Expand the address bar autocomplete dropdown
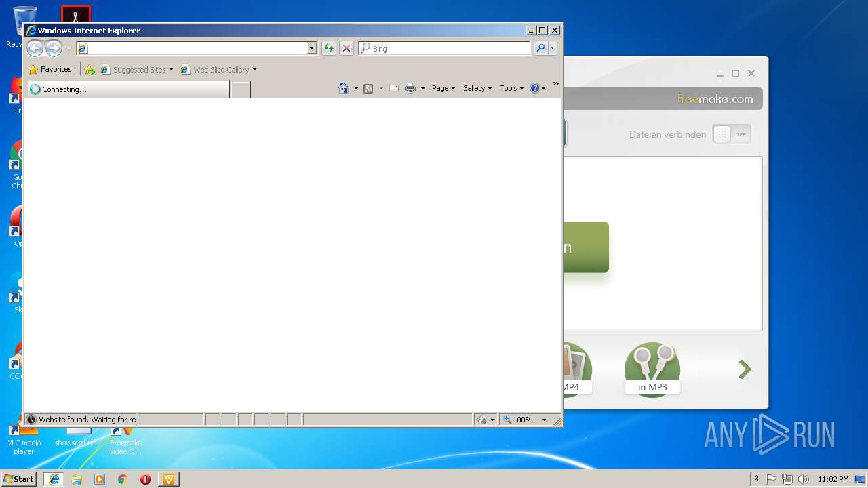 tap(312, 48)
